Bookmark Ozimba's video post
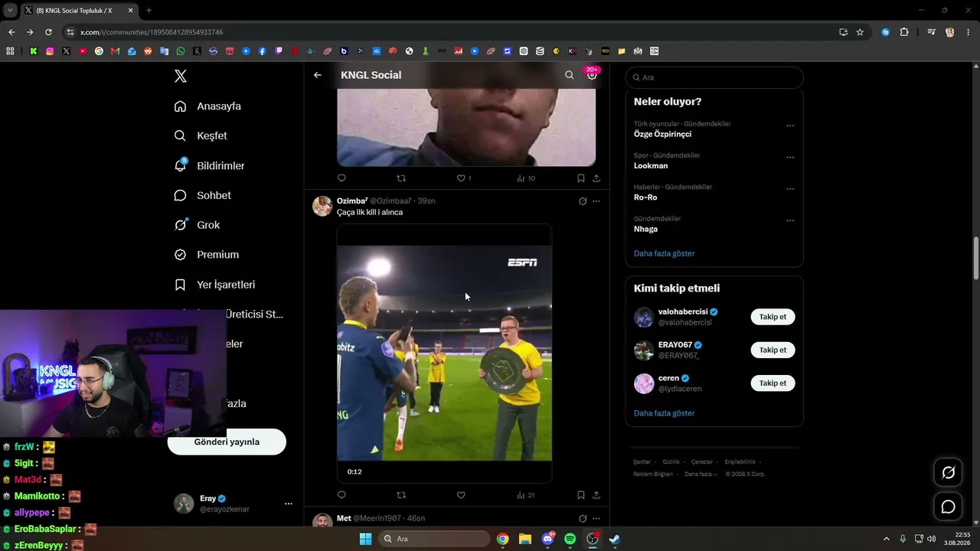 [580, 495]
